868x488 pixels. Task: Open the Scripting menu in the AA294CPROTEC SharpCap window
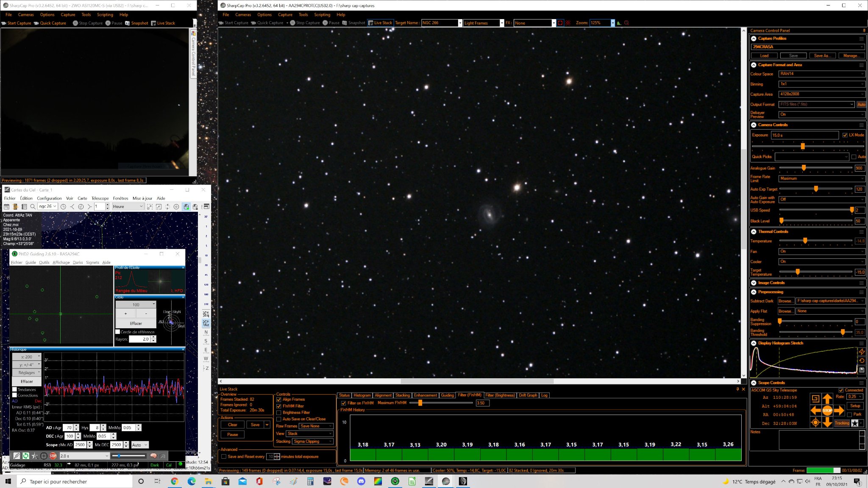point(322,15)
